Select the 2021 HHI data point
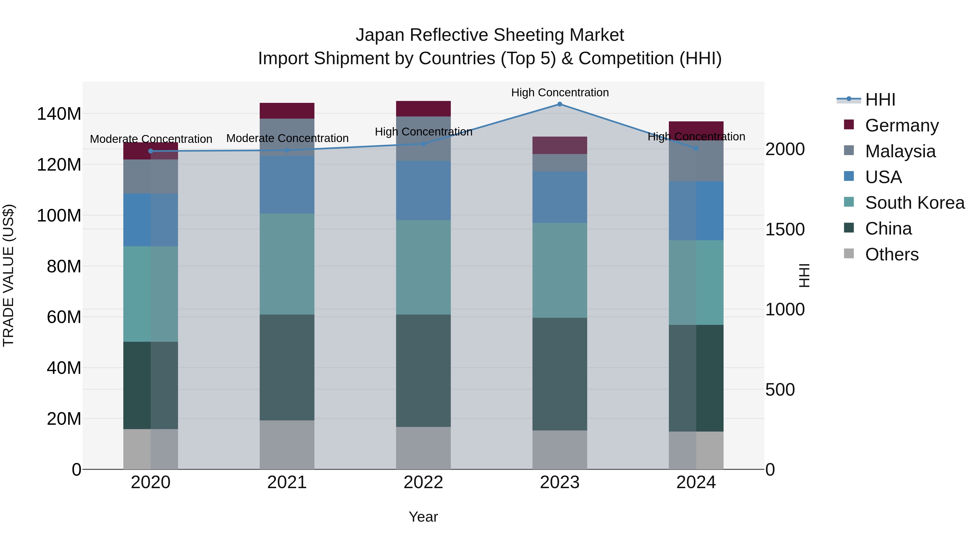The width and height of the screenshot is (980, 551). coord(287,150)
